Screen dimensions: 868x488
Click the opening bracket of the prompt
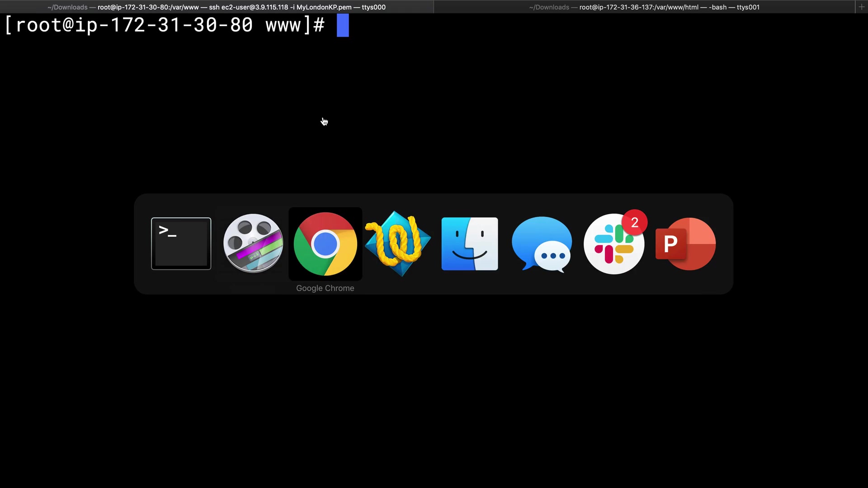[x=8, y=25]
